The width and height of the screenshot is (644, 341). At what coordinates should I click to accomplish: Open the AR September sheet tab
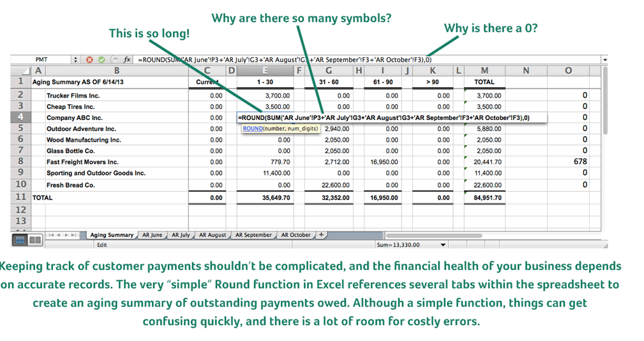253,235
